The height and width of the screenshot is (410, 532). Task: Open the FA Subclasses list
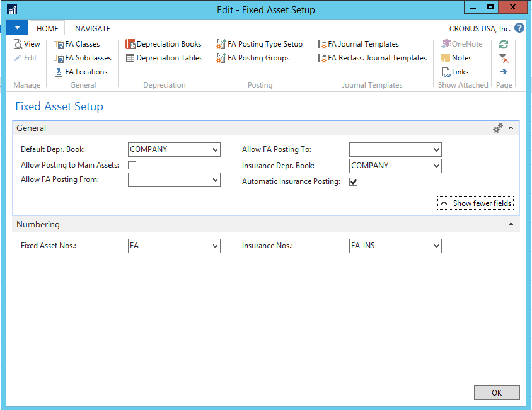tap(83, 57)
